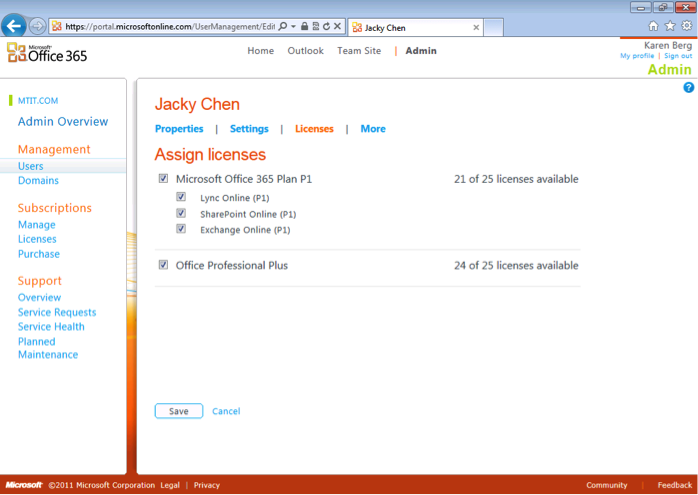
Task: Open Favorites star icon
Action: (670, 26)
